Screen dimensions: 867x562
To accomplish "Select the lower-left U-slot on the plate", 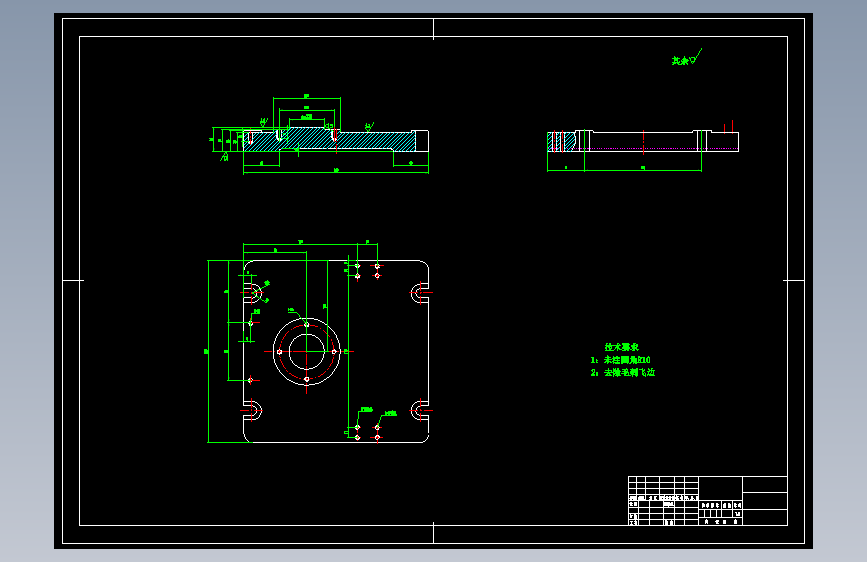I will 253,410.
